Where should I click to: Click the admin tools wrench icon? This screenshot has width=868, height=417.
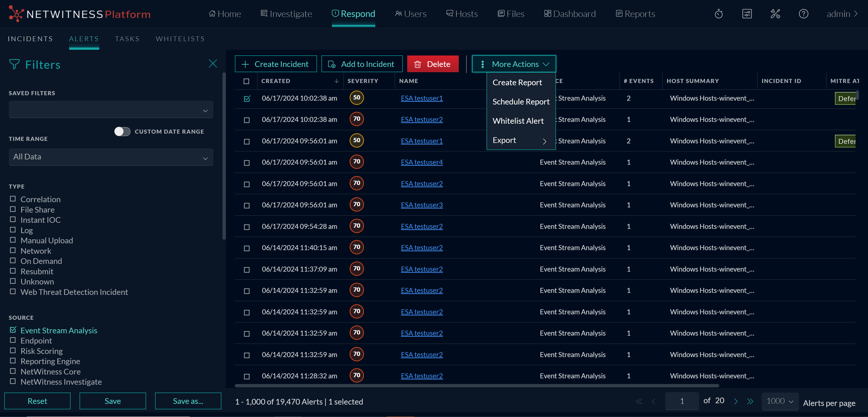[x=775, y=14]
